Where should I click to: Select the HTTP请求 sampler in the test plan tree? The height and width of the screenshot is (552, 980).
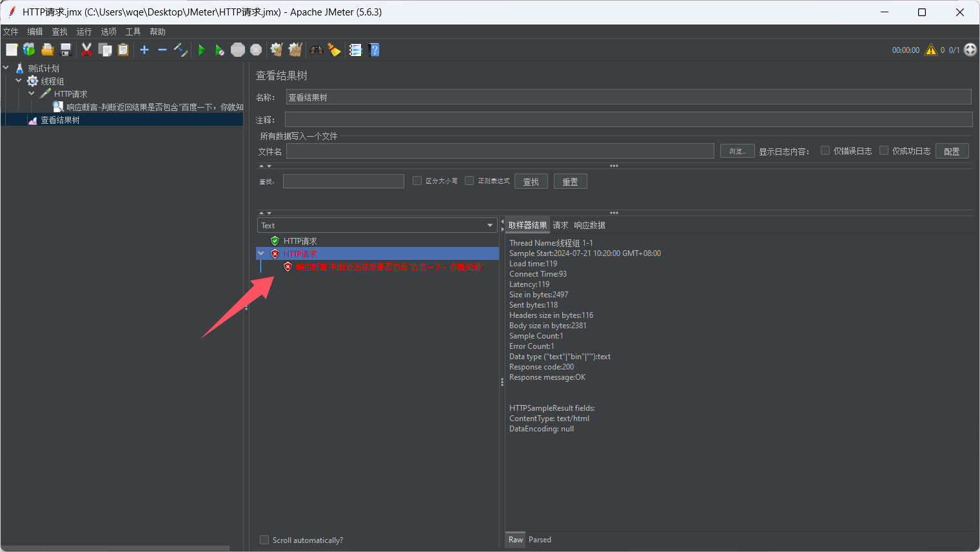(70, 94)
